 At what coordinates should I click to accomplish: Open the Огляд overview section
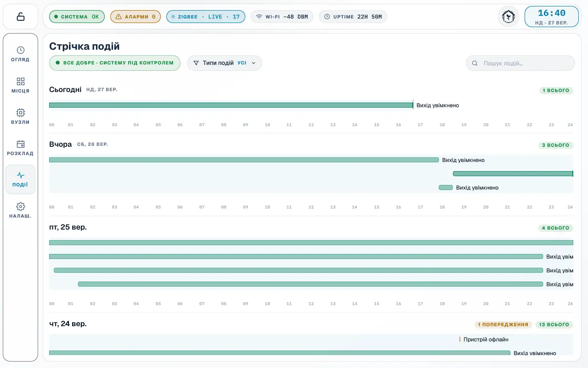tap(20, 54)
